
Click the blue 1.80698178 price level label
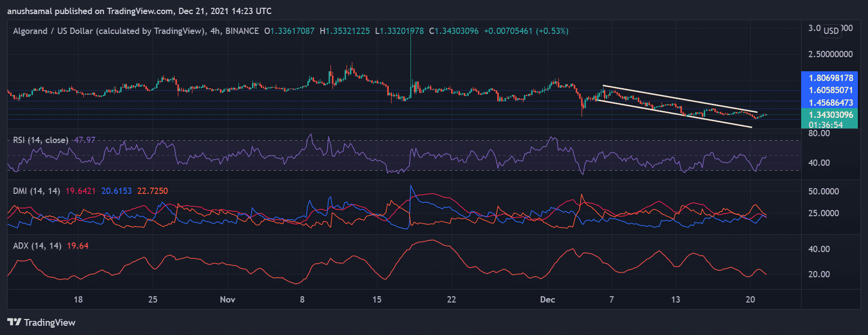point(831,78)
